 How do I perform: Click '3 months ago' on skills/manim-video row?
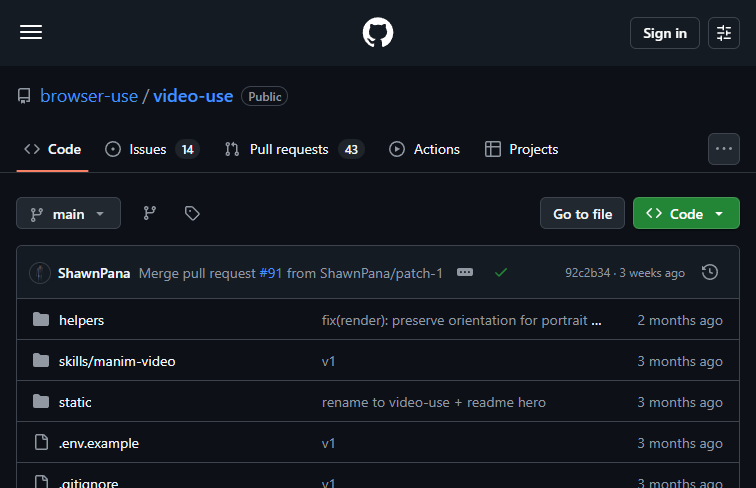coord(680,361)
